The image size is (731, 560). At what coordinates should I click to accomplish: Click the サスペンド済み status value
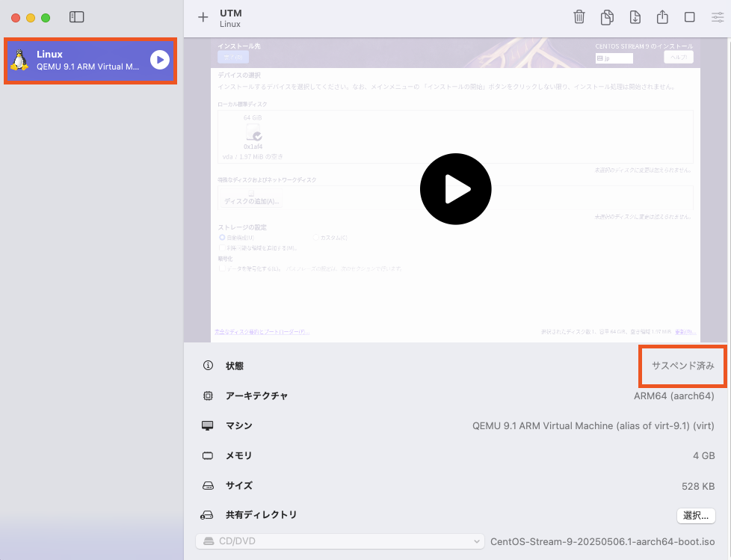click(682, 366)
